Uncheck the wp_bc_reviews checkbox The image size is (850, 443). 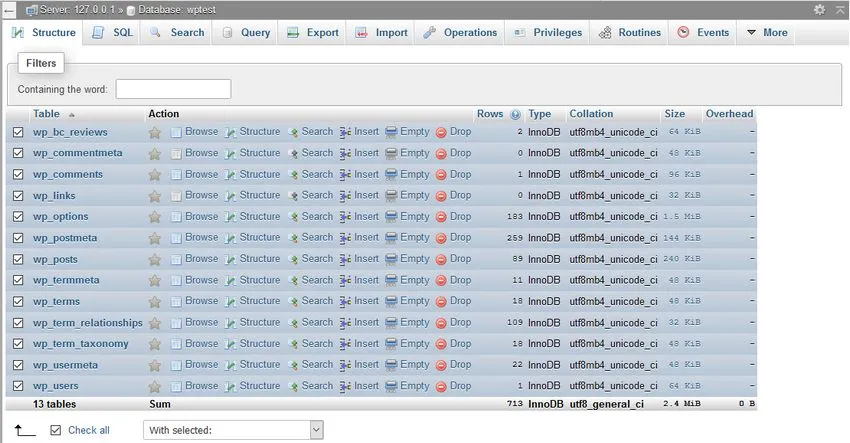pos(18,132)
